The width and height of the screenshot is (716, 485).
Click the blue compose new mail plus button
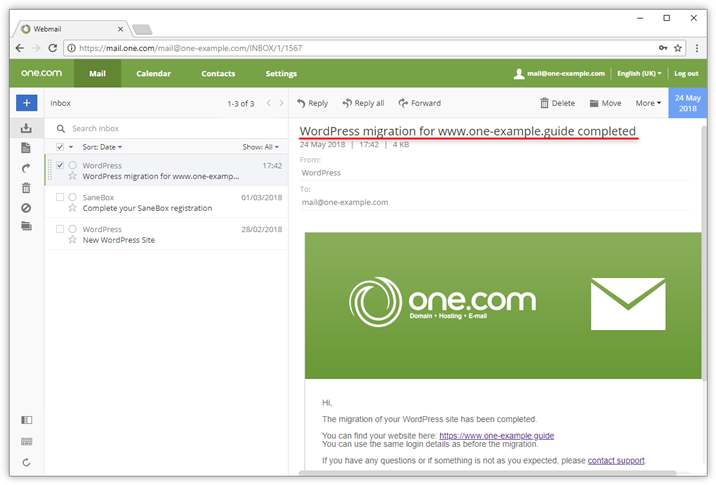[26, 103]
